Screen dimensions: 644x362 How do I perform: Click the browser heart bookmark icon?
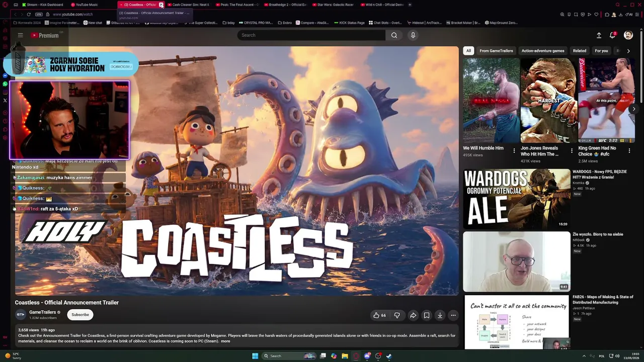coord(596,14)
